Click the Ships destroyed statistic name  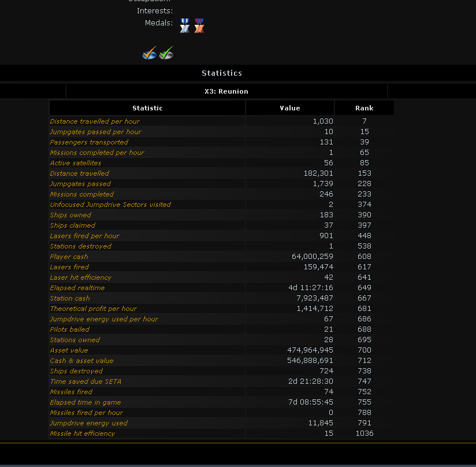(76, 371)
